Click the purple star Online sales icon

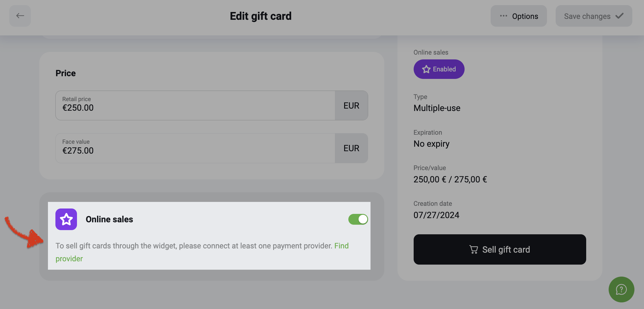pos(66,219)
